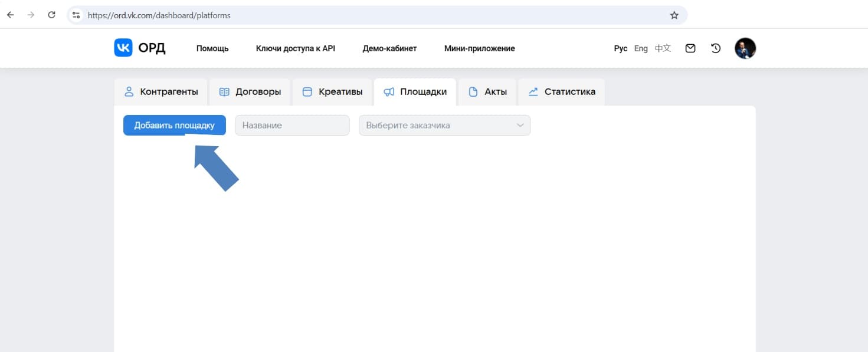The height and width of the screenshot is (352, 868).
Task: Open the mail envelope icon
Action: pyautogui.click(x=690, y=48)
